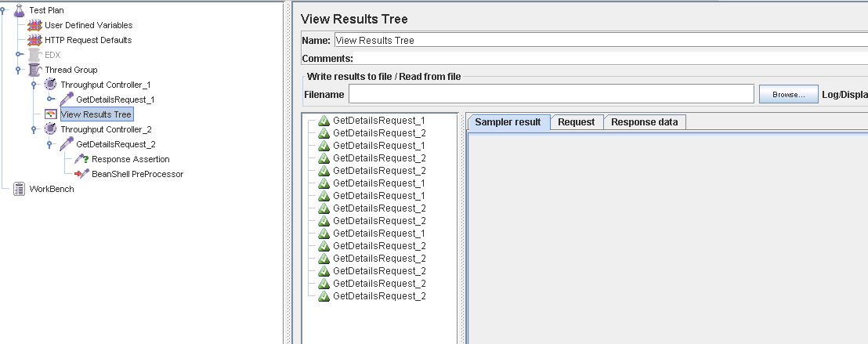Expand the GetDetailsRequest_1 tree node
The width and height of the screenshot is (868, 344).
[x=50, y=100]
